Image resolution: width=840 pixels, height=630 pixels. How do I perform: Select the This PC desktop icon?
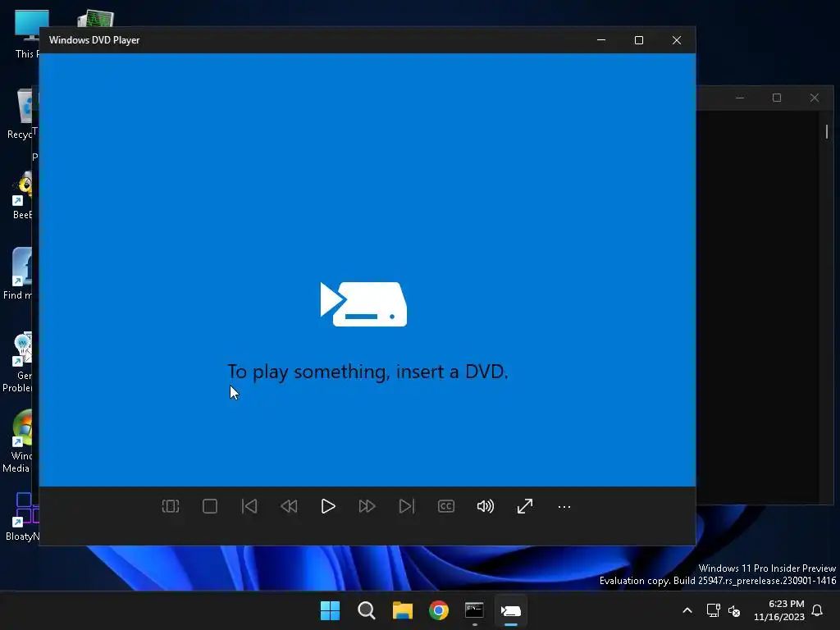tap(25, 34)
